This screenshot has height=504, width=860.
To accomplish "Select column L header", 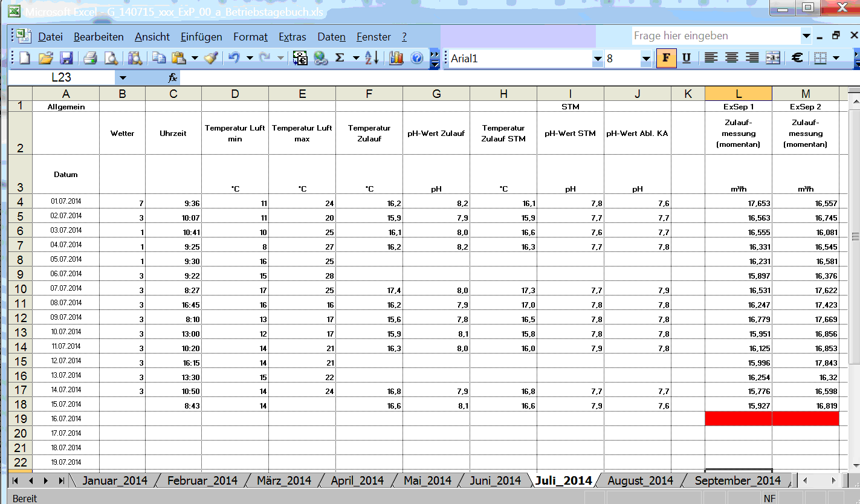I will click(x=739, y=93).
